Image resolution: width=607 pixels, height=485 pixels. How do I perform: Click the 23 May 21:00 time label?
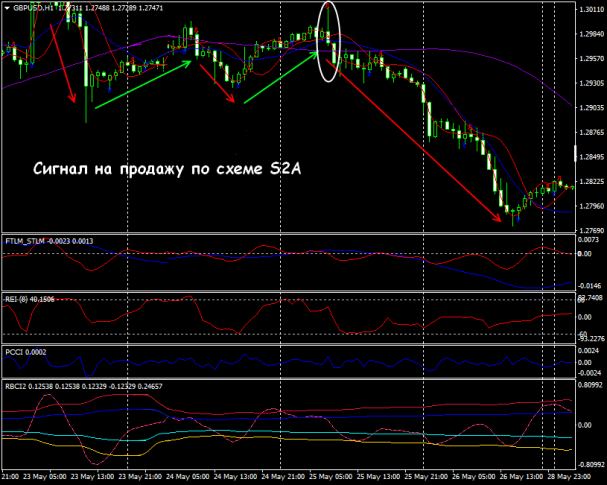[x=140, y=476]
